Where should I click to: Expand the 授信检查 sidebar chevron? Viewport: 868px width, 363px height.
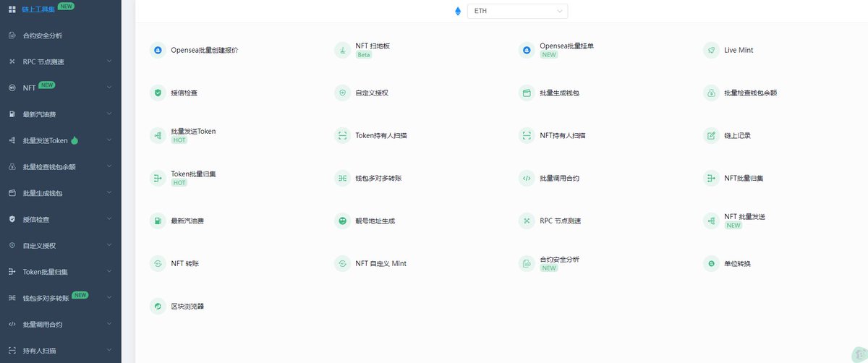click(x=109, y=219)
